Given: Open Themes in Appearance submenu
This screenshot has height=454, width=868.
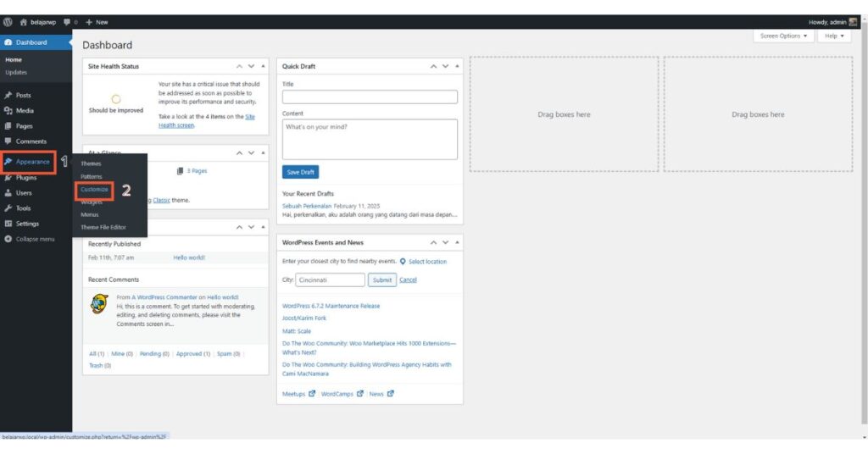Looking at the screenshot, I should pos(91,163).
